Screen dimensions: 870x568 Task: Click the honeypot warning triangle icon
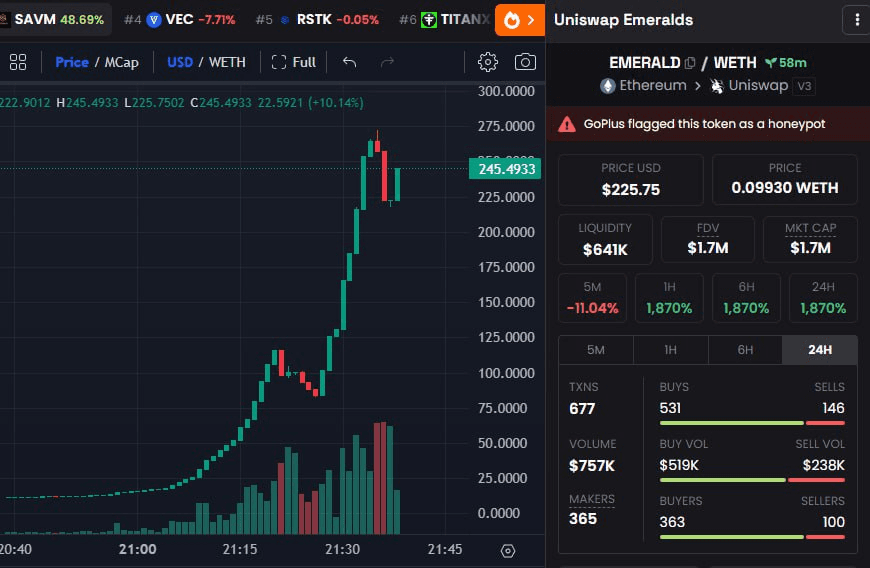[566, 124]
